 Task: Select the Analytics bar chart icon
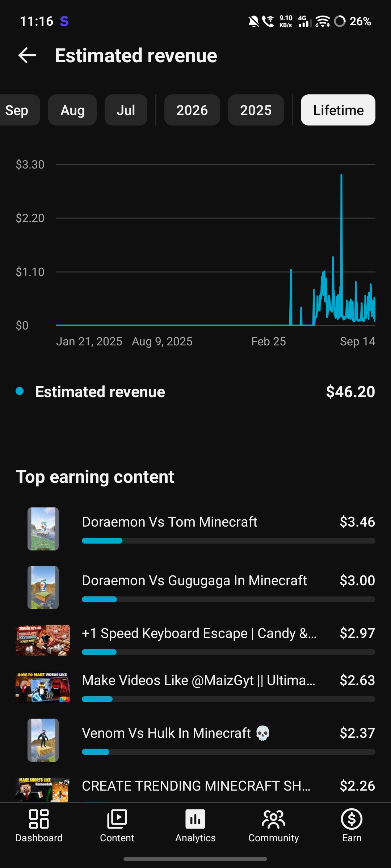pos(195,819)
